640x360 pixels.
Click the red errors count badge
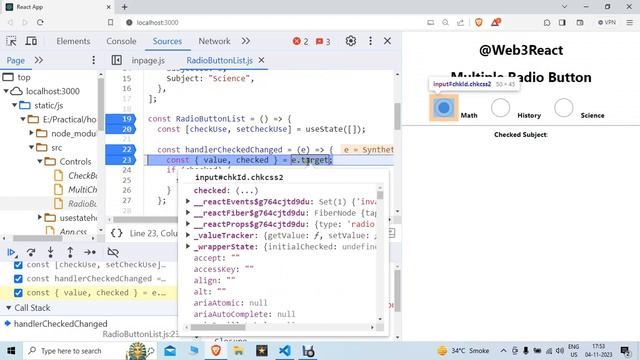click(300, 41)
